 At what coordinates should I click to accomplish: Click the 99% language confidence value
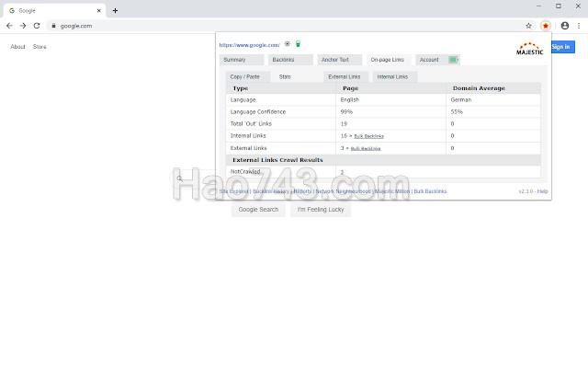346,112
